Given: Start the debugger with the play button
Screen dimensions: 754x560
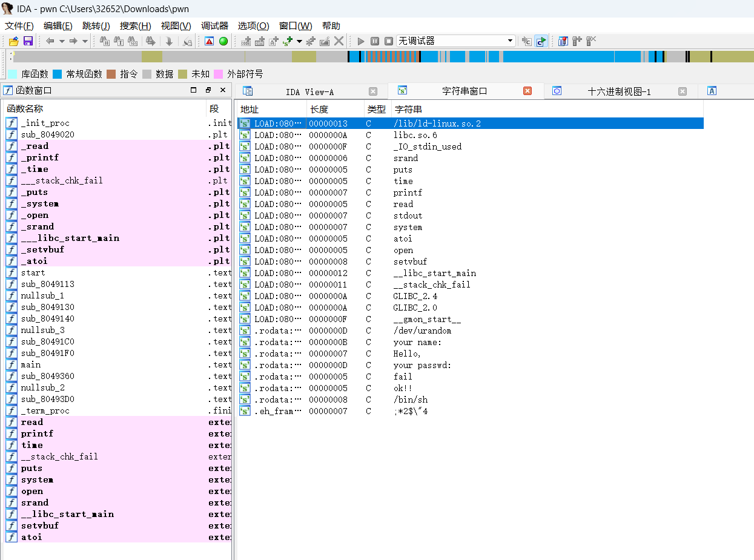Looking at the screenshot, I should [361, 41].
